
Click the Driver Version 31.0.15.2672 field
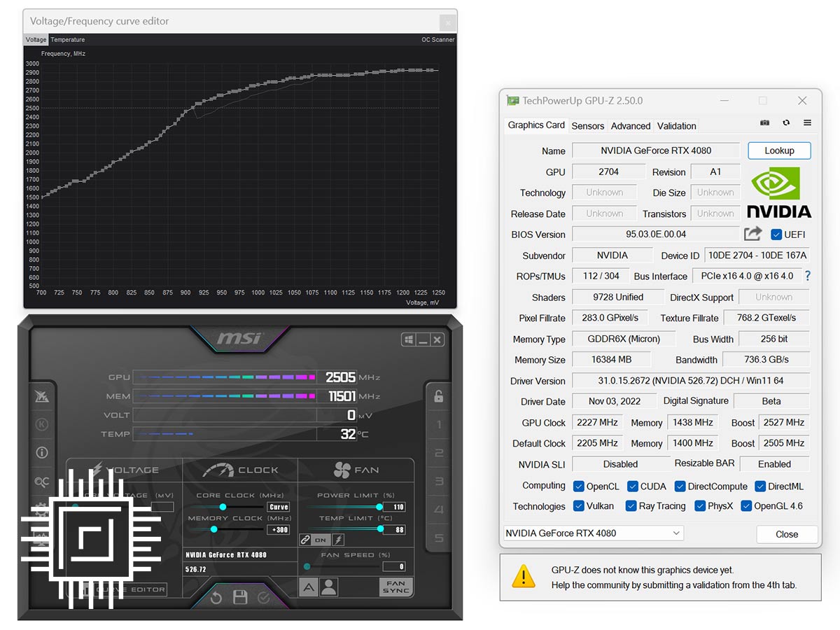coord(691,381)
